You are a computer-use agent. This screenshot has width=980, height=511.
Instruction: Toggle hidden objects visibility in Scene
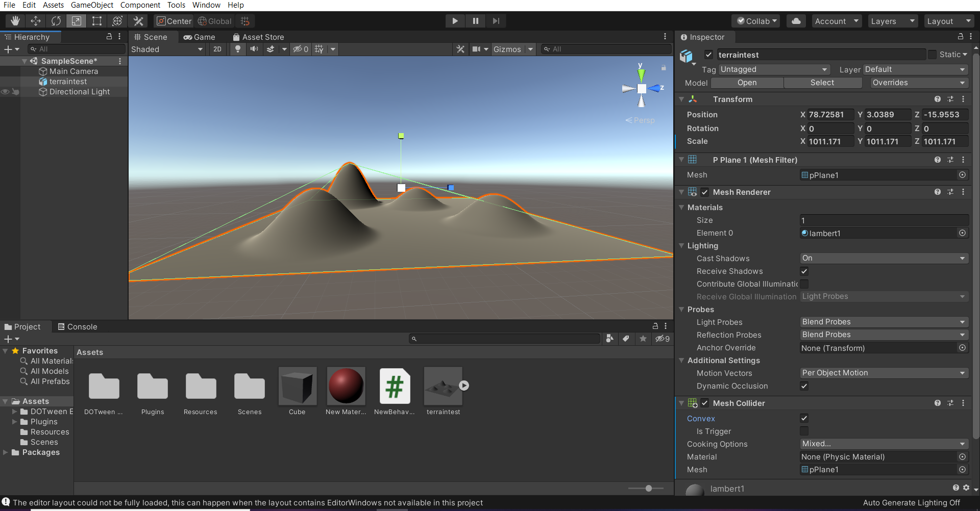tap(300, 49)
